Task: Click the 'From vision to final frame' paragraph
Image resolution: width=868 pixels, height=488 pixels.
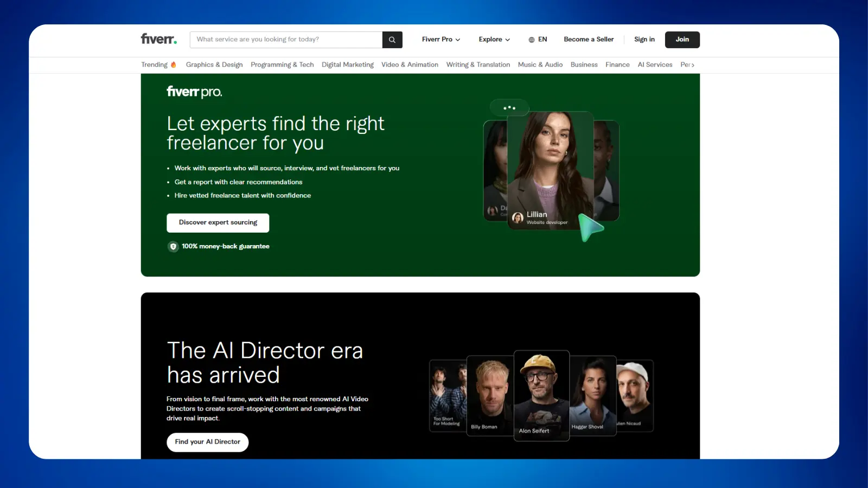Action: [267, 409]
